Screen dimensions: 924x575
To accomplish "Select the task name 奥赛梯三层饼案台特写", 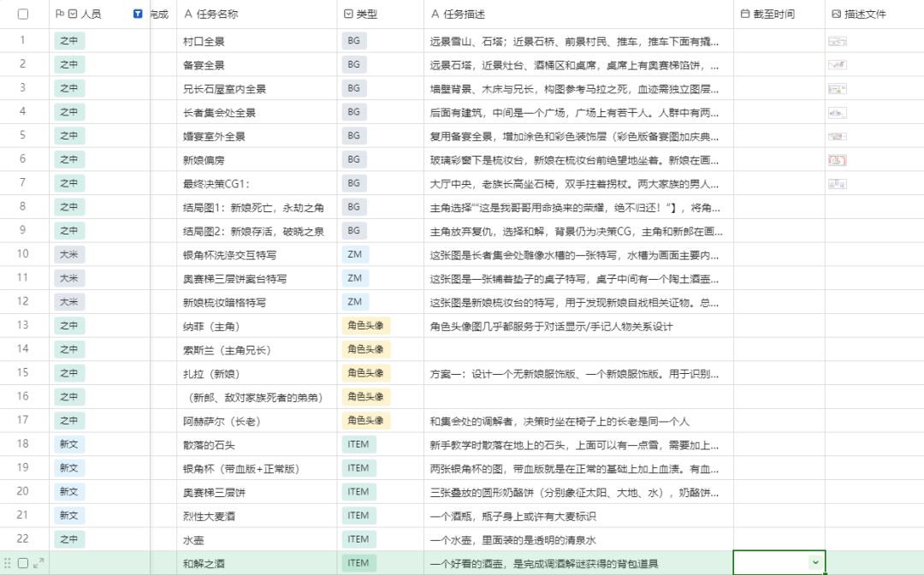I will click(x=234, y=279).
